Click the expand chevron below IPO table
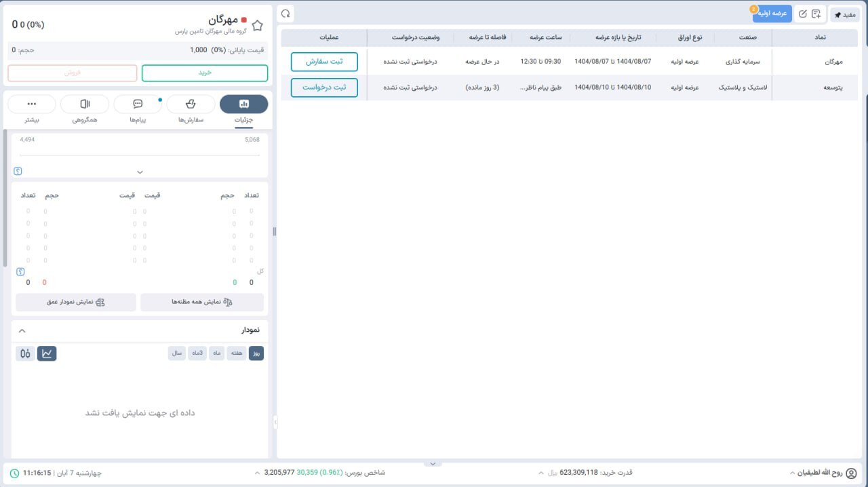868x487 pixels. pyautogui.click(x=433, y=464)
